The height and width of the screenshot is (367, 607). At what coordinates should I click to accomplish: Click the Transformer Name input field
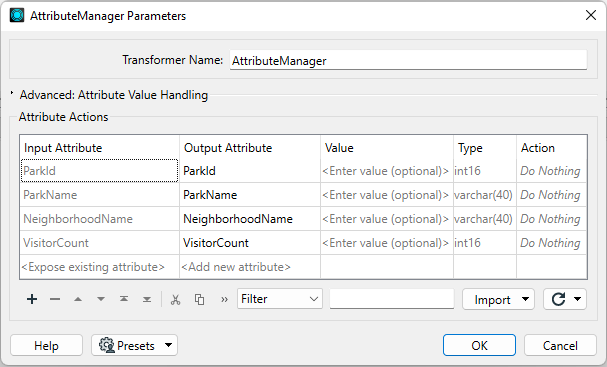pyautogui.click(x=408, y=60)
